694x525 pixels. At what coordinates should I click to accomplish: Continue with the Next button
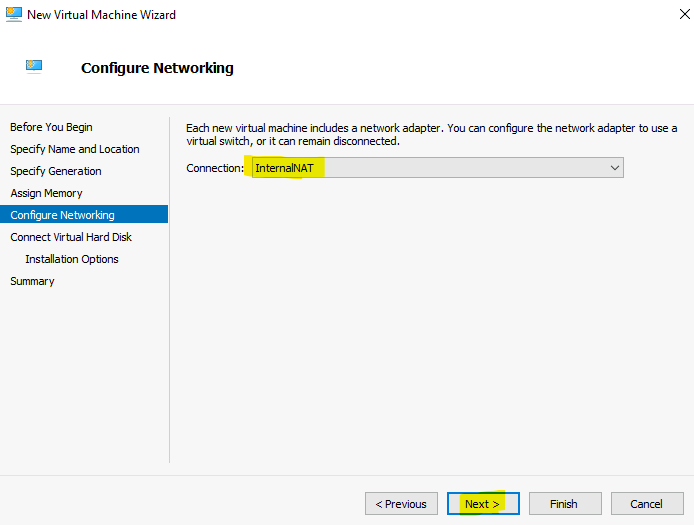click(x=483, y=504)
